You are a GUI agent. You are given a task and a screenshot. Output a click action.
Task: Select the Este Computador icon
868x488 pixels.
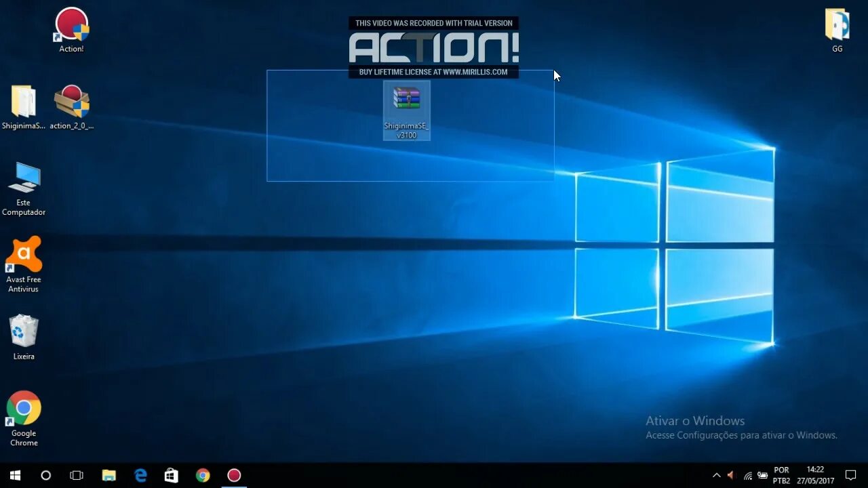[24, 188]
